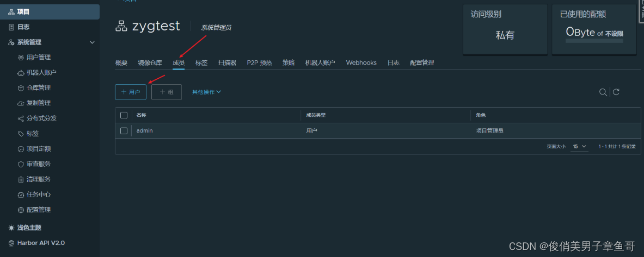This screenshot has height=257, width=644.
Task: Click the sun icon for light theme
Action: coord(11,228)
